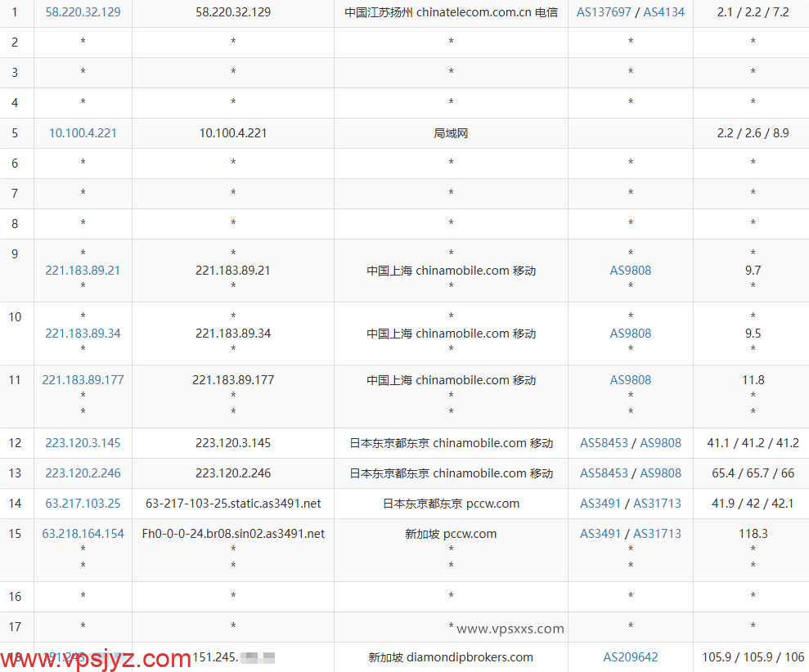
Task: Select latency value 118.3
Action: 753,534
